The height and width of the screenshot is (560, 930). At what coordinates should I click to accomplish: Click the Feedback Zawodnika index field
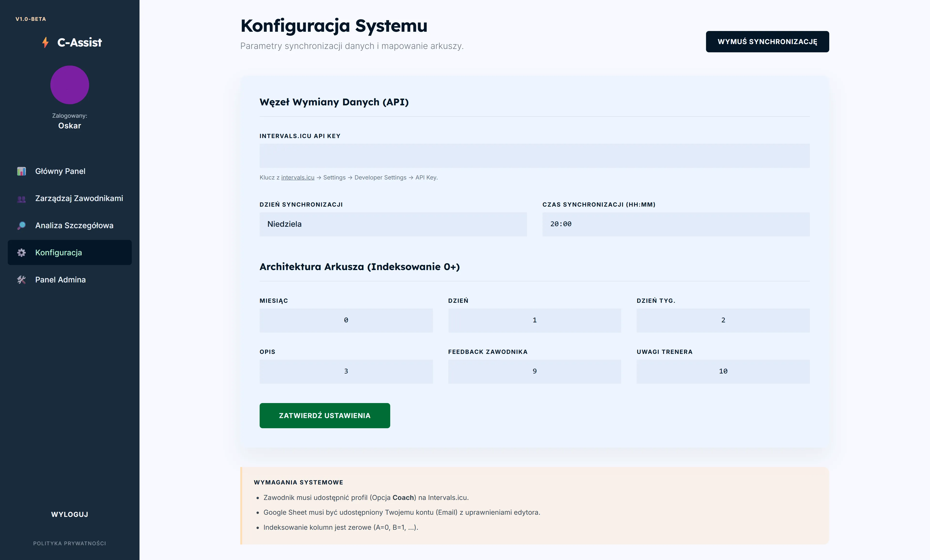[x=535, y=372]
